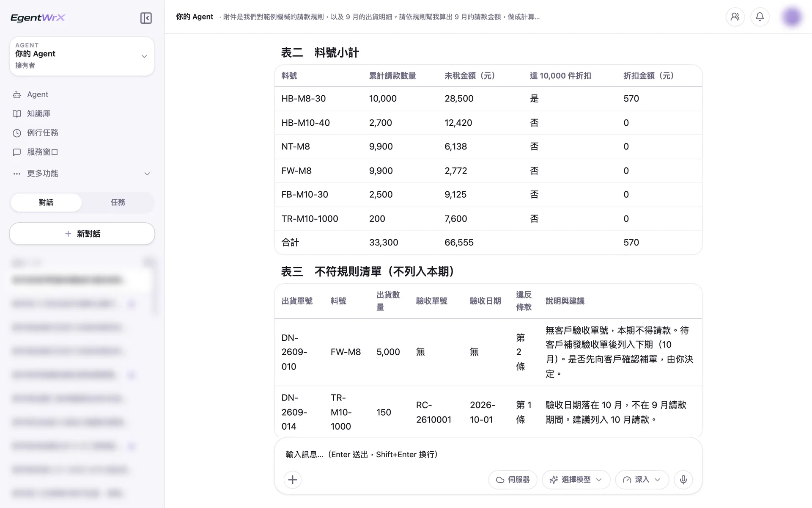Click the RC-2610001 receipt number

click(433, 412)
